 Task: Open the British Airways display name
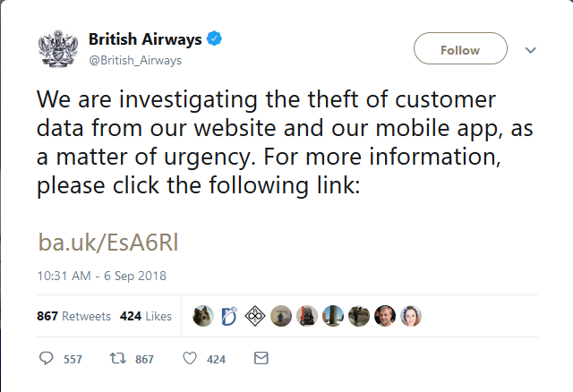point(145,39)
